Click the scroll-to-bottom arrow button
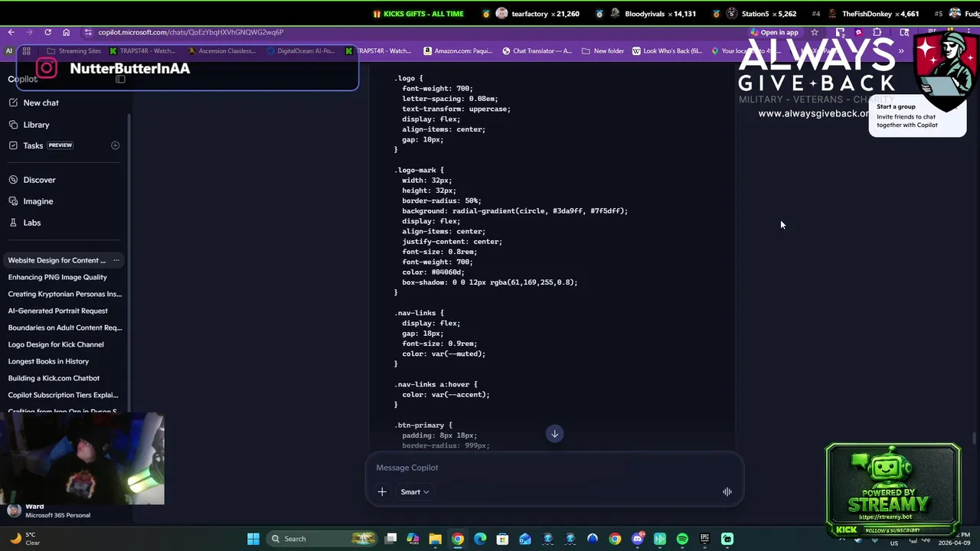This screenshot has width=980, height=551. pos(555,434)
